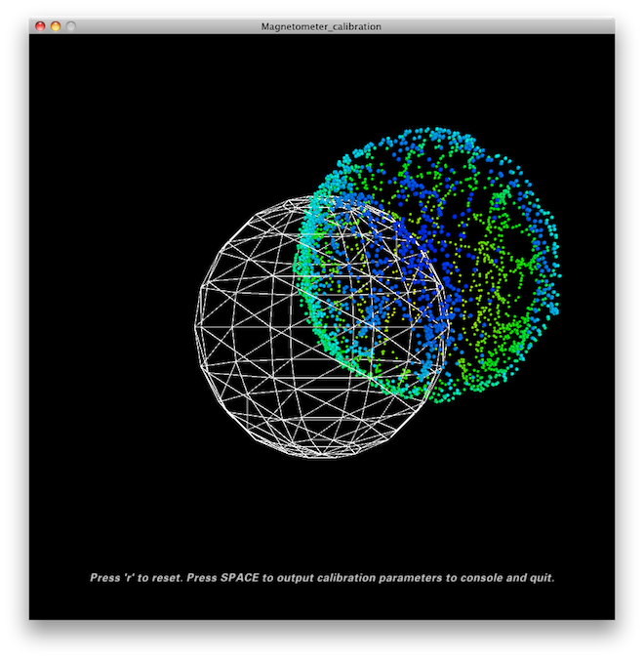
Task: Minimize the window using the yellow button
Action: 55,26
